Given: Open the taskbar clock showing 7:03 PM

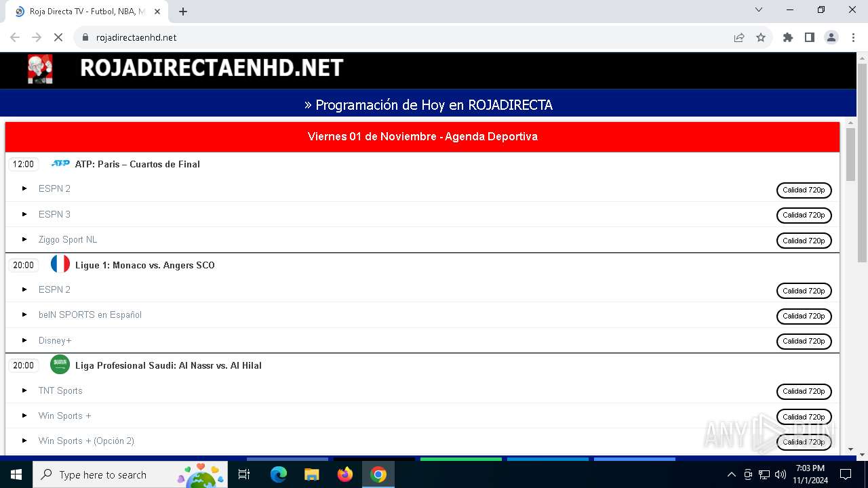Looking at the screenshot, I should coord(810,474).
